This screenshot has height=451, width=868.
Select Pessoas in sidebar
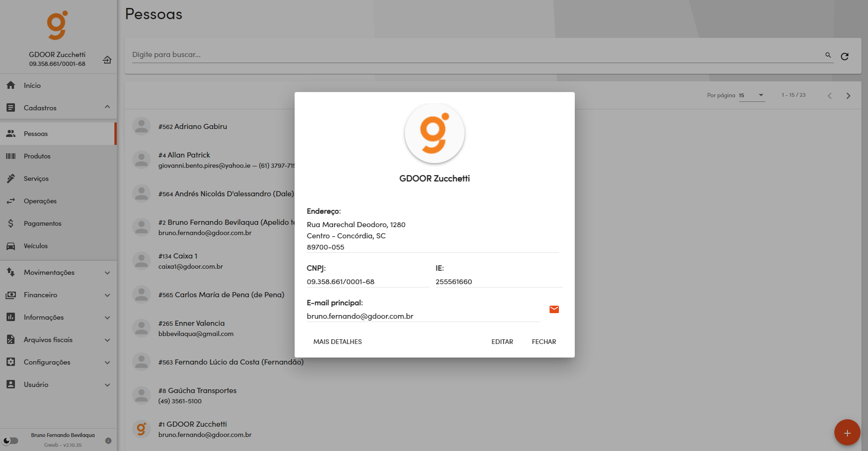(x=58, y=134)
